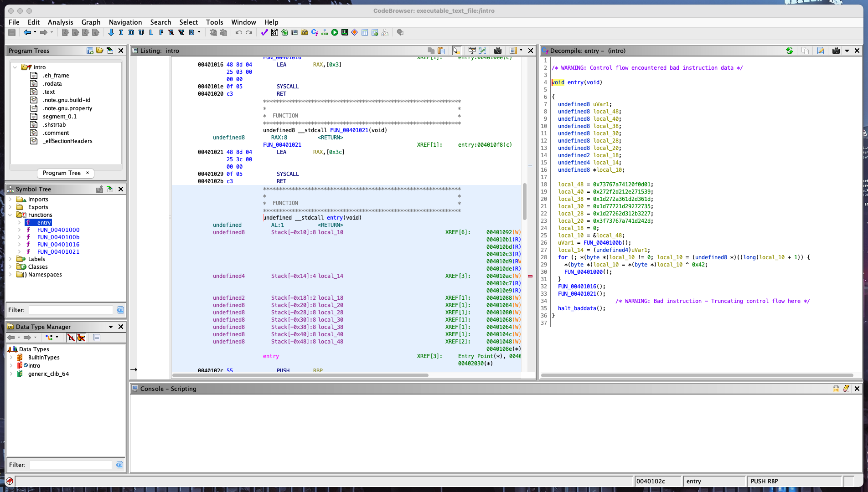This screenshot has width=868, height=492.
Task: Toggle the blue down-arrow navigation direction icon
Action: click(111, 32)
